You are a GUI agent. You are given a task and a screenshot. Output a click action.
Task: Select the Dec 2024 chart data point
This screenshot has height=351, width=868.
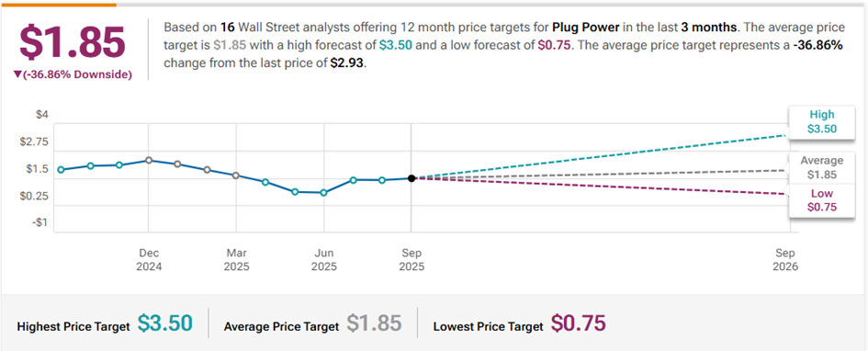[x=149, y=161]
